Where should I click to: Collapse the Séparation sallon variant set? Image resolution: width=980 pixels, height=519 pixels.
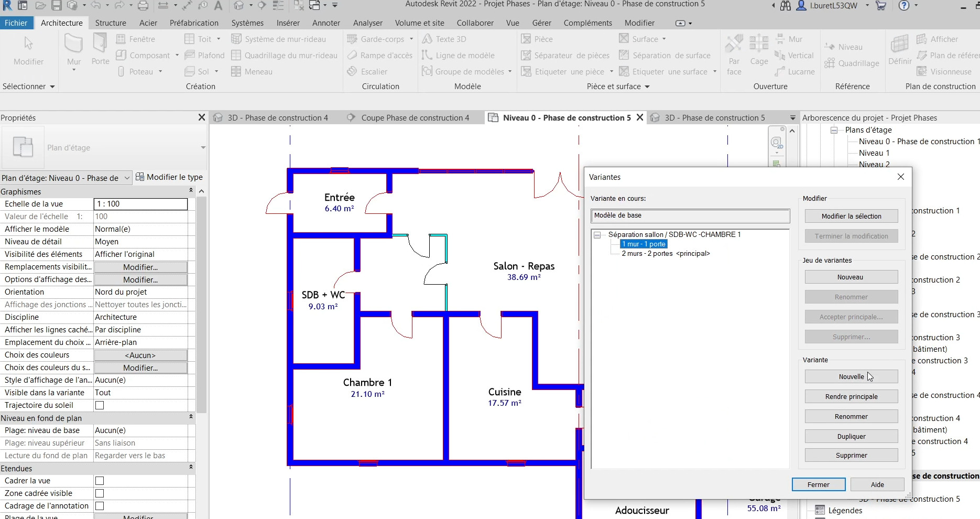tap(597, 235)
